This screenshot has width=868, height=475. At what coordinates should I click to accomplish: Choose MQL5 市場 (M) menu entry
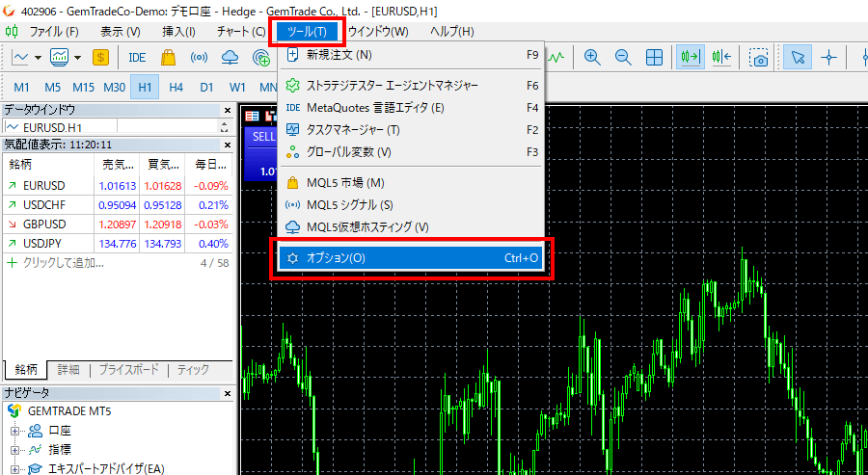(411, 183)
